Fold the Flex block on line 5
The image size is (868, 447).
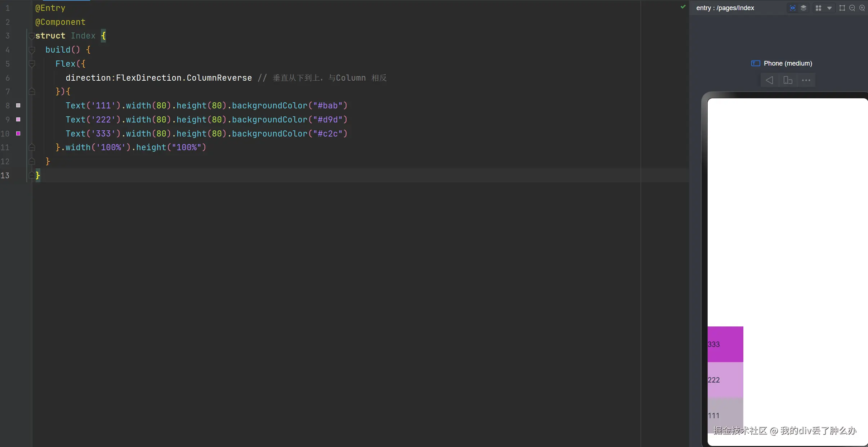(x=32, y=64)
